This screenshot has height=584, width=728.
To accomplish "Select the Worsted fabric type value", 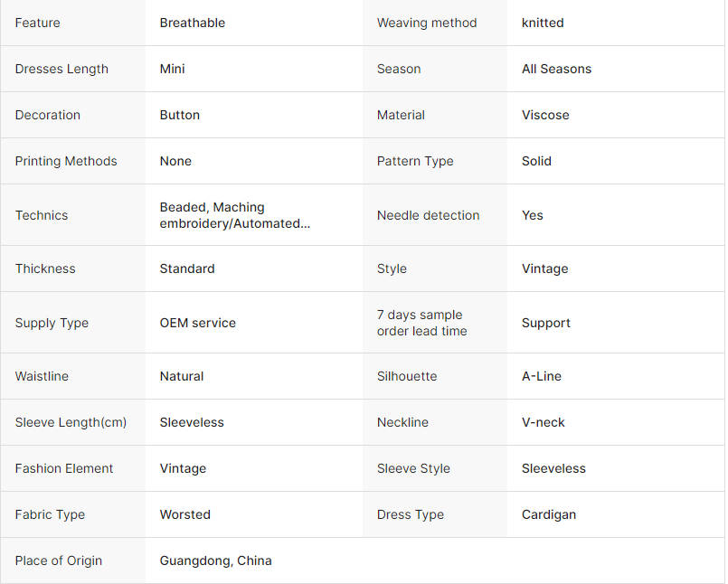I will (x=185, y=514).
